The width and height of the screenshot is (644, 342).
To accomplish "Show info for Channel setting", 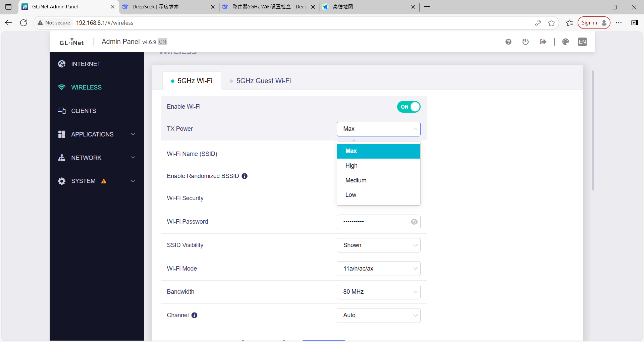I will pyautogui.click(x=194, y=315).
